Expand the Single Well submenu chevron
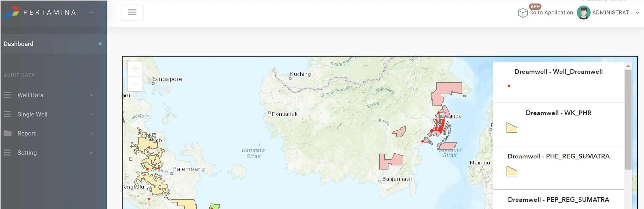Screen dimensions: 644x209 pyautogui.click(x=91, y=114)
